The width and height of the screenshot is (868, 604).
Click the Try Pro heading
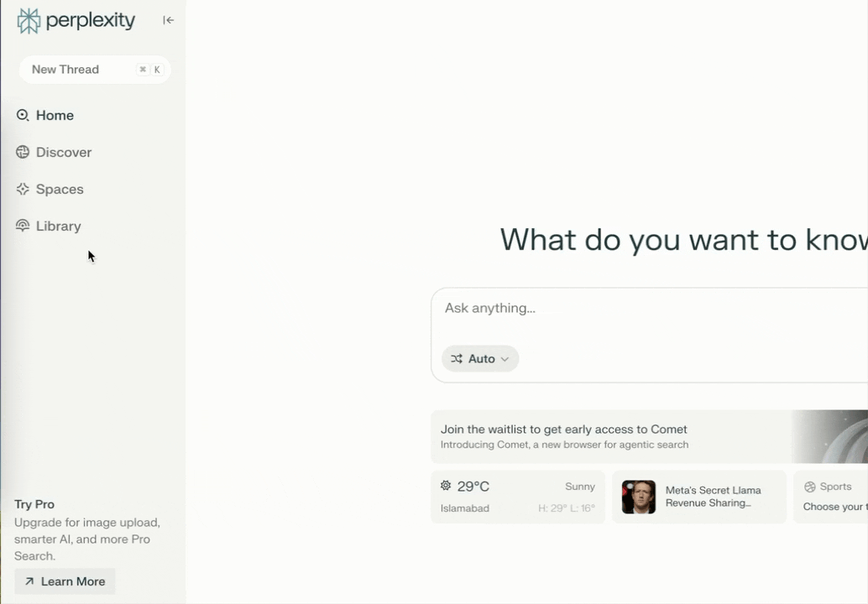(x=34, y=504)
